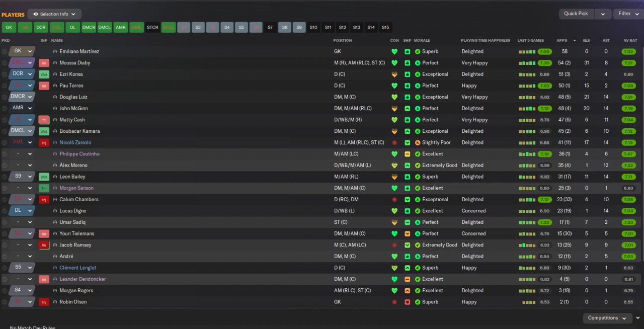Open the Filter dropdown
Viewport: 644px width, 329px height.
(628, 14)
